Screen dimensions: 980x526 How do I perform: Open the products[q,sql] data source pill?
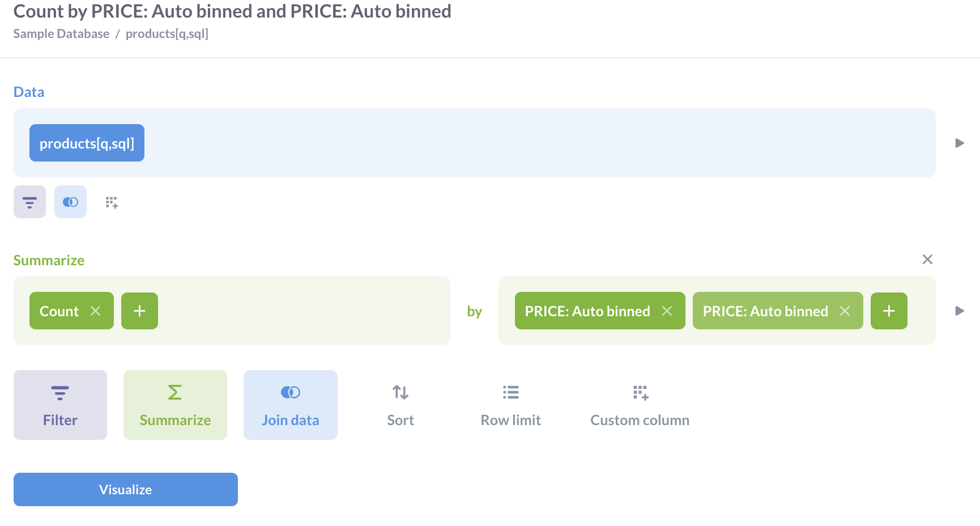[x=86, y=143]
